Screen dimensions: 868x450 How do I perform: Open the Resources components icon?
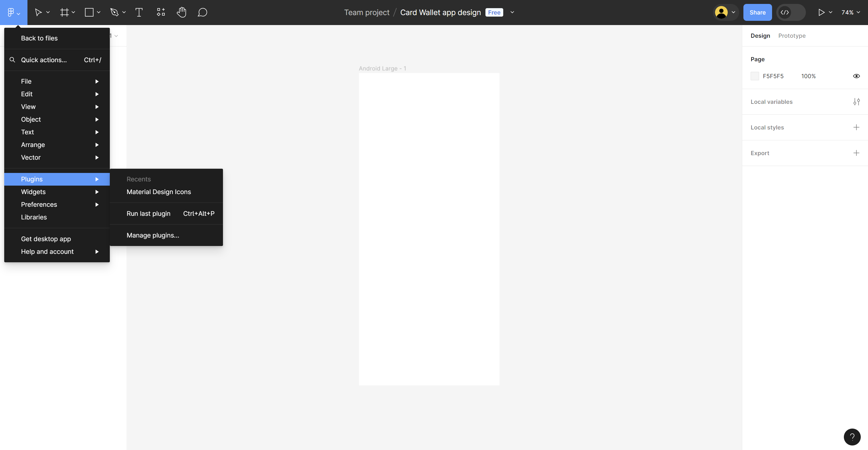click(161, 12)
